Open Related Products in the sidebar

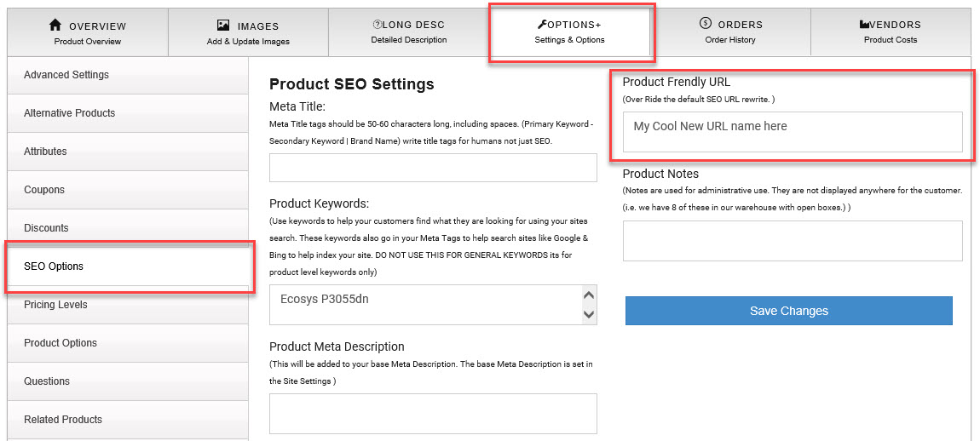click(63, 420)
